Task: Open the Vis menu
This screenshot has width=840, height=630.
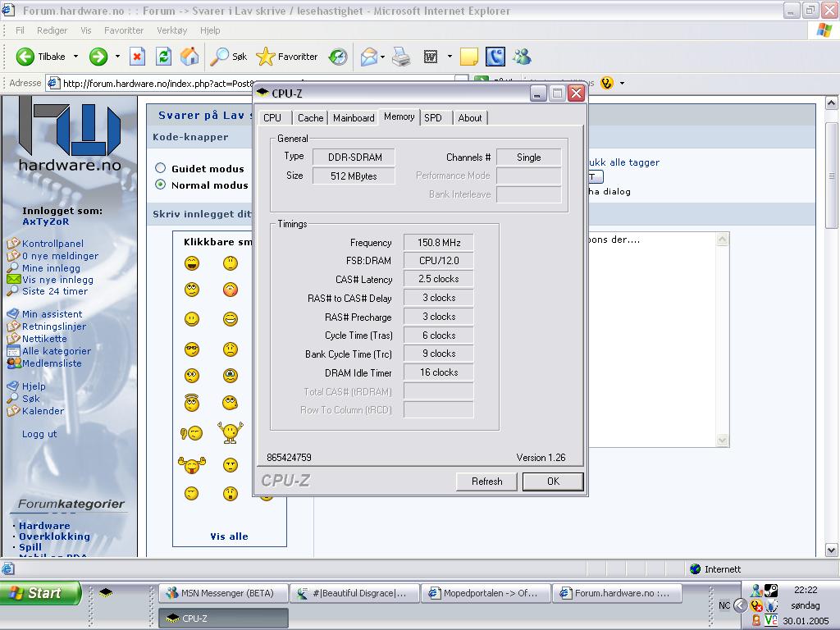Action: pyautogui.click(x=85, y=30)
